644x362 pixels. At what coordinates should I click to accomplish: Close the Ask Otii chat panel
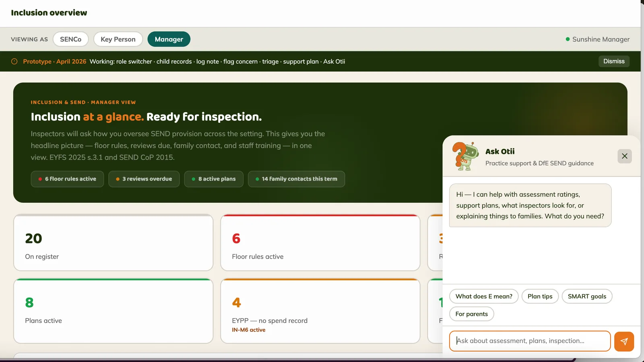(x=624, y=156)
